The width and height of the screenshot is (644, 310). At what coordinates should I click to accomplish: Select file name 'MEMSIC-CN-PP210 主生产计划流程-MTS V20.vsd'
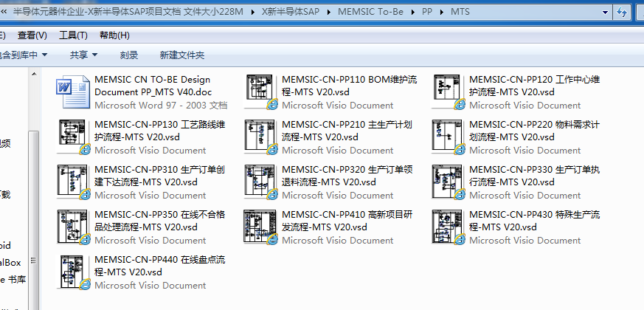pyautogui.click(x=347, y=131)
